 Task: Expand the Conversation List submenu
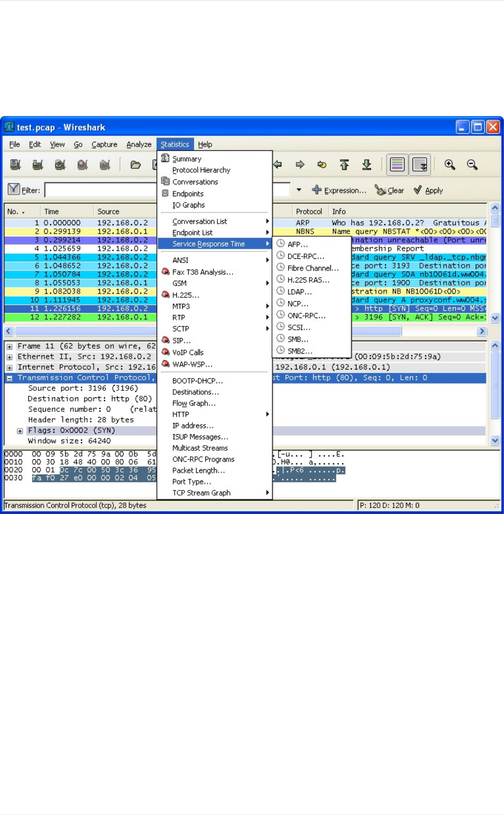click(x=215, y=221)
